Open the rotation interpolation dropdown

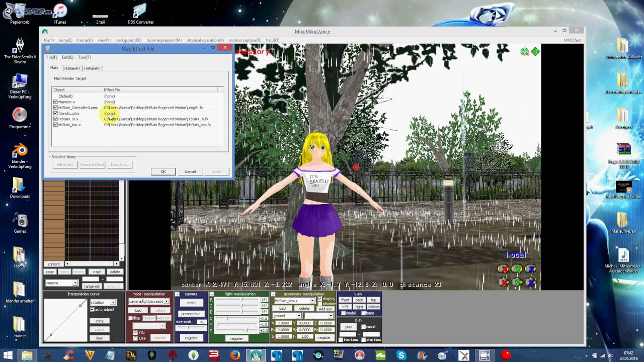pos(103,302)
